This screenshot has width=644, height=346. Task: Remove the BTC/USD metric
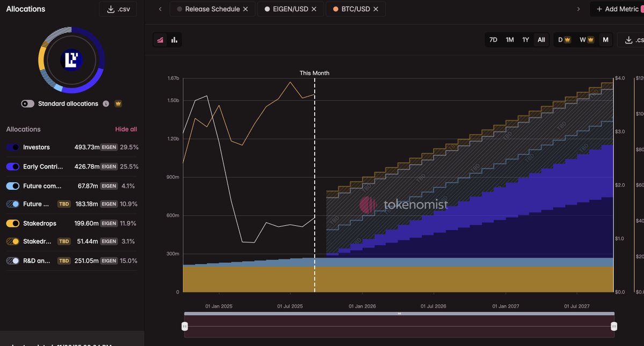pos(375,9)
